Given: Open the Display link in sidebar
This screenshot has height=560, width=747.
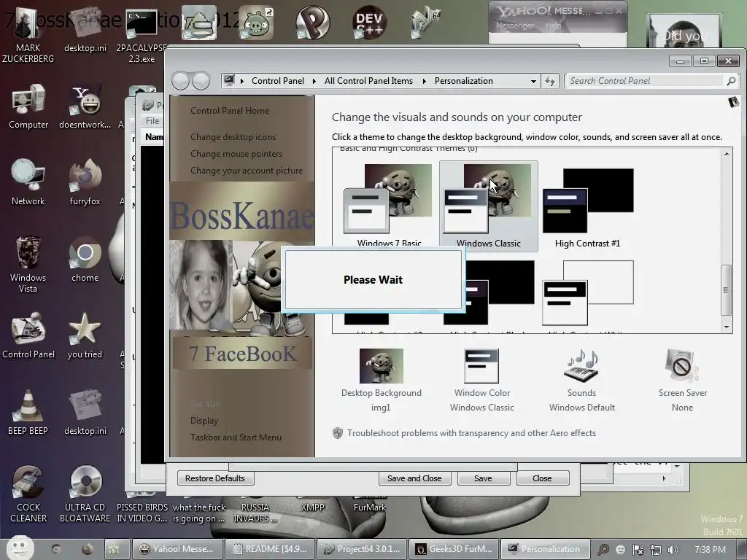Looking at the screenshot, I should pos(204,421).
